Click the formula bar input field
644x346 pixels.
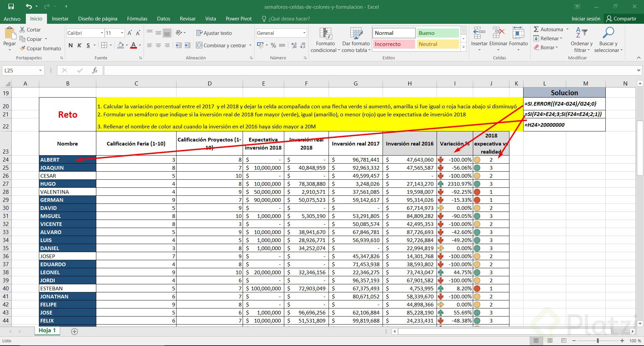[369, 70]
